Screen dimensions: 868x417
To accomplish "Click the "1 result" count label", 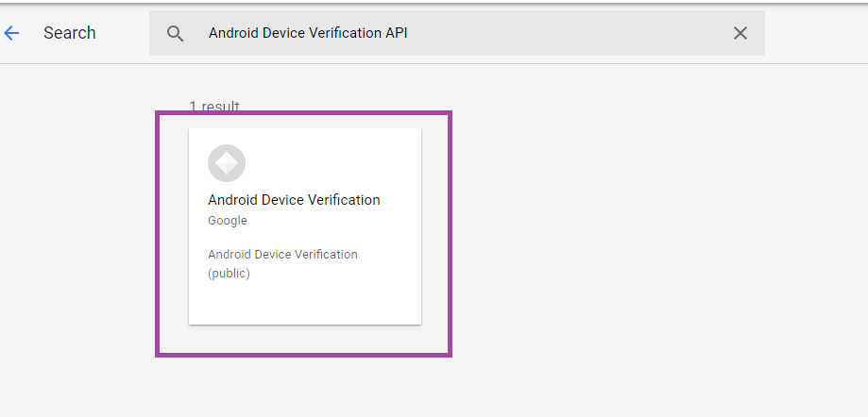I will (214, 106).
